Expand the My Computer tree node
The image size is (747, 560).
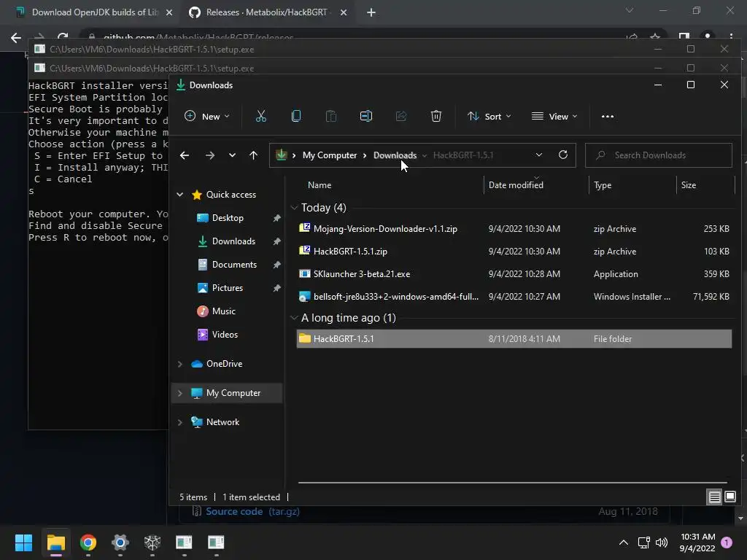[x=180, y=393]
